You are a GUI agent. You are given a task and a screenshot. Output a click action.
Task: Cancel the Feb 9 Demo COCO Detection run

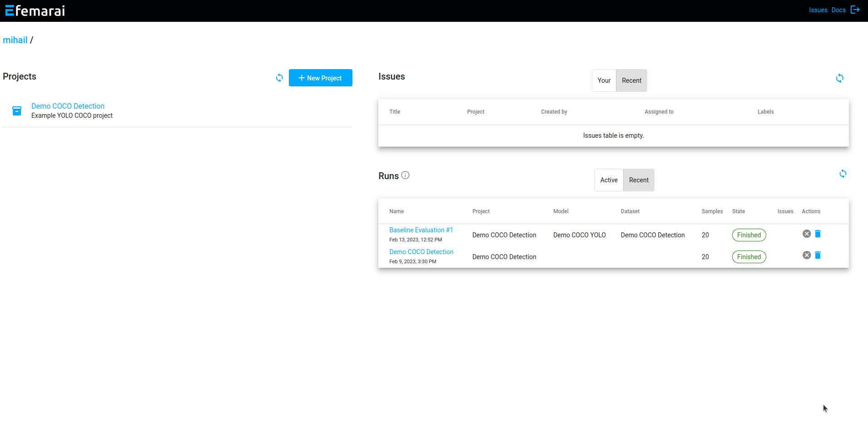tap(807, 255)
